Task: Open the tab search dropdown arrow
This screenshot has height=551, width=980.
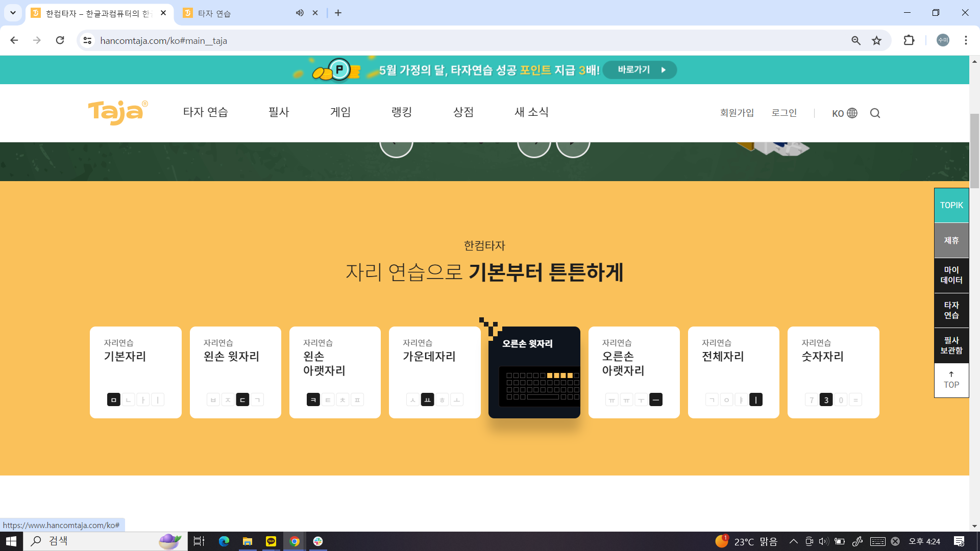Action: (13, 13)
